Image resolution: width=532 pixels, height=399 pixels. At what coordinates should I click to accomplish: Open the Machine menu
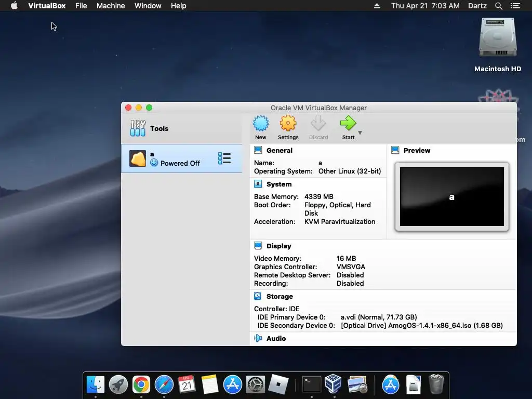(x=111, y=6)
